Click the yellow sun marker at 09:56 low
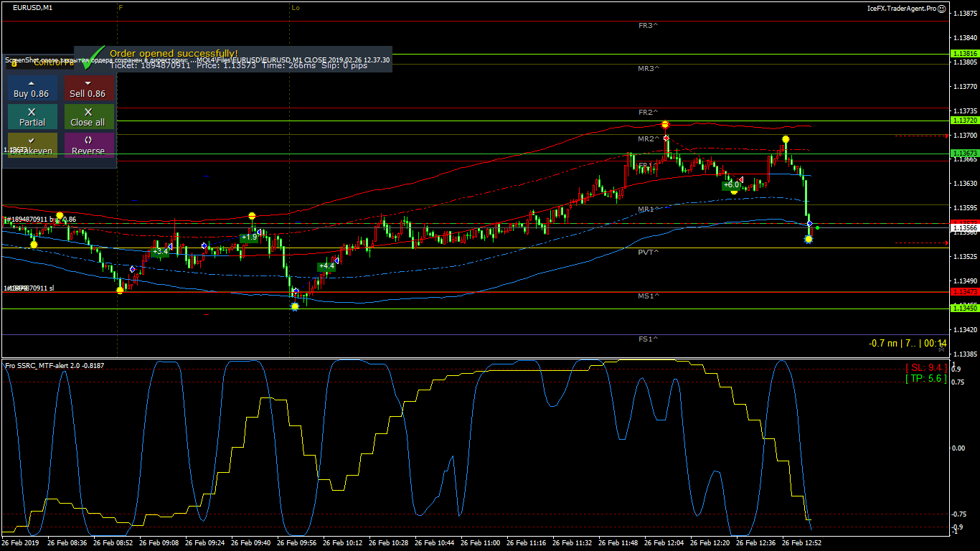 click(x=294, y=306)
